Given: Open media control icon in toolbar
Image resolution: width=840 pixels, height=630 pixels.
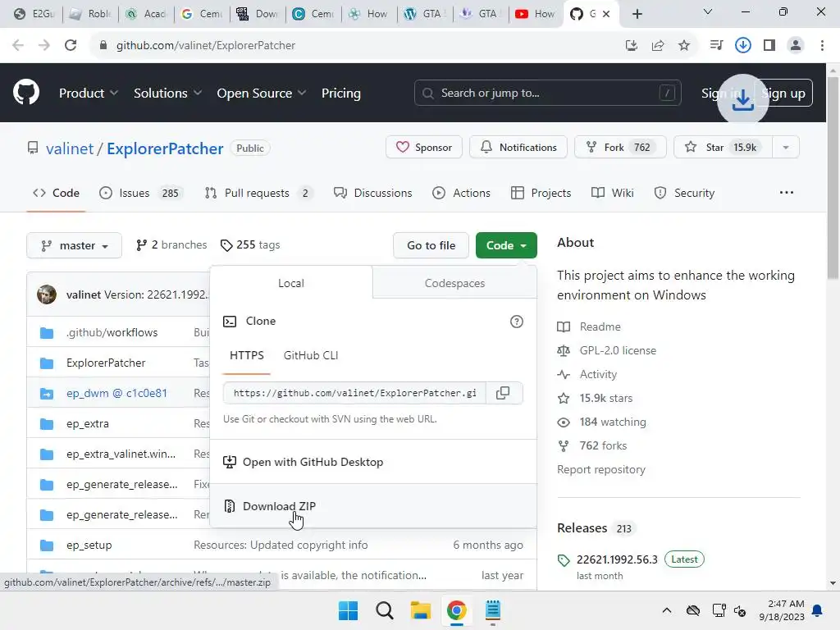Looking at the screenshot, I should pos(716,46).
